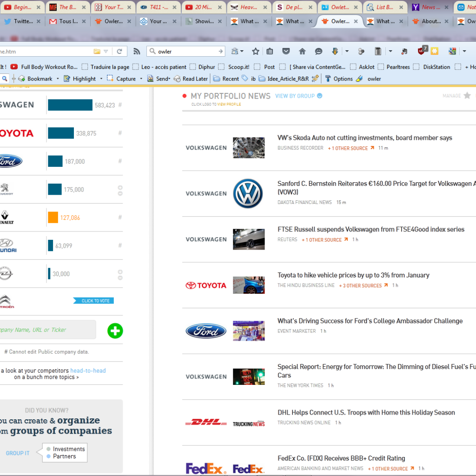Image resolution: width=476 pixels, height=476 pixels.
Task: Switch to the 'About...' tab
Action: pos(430,21)
